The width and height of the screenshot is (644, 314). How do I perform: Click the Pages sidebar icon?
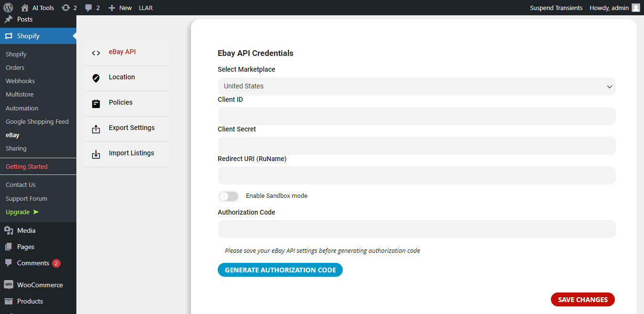9,247
